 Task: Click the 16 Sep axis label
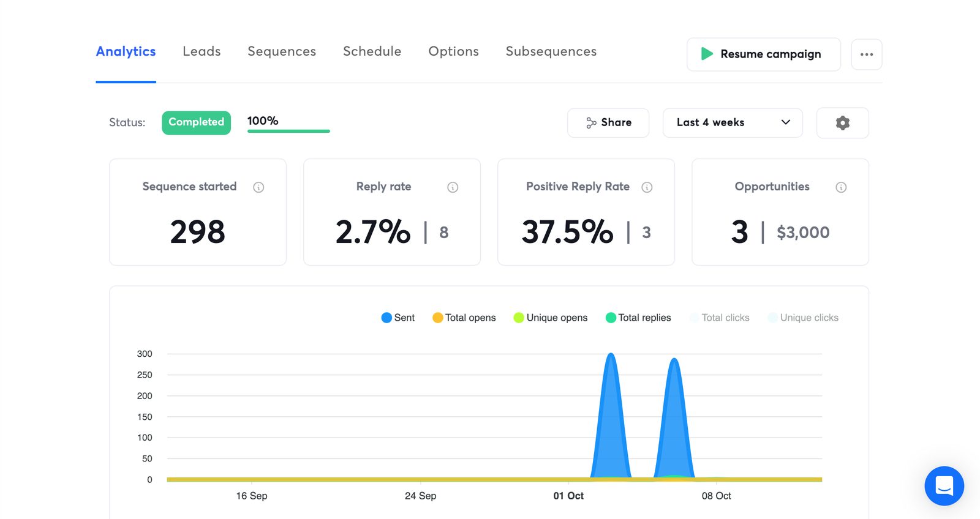pos(252,496)
